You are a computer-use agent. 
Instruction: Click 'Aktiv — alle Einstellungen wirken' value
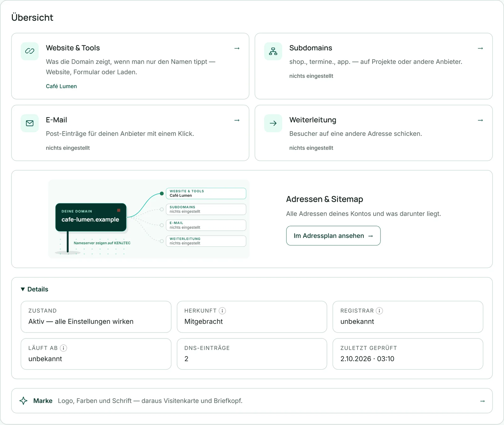pyautogui.click(x=81, y=321)
